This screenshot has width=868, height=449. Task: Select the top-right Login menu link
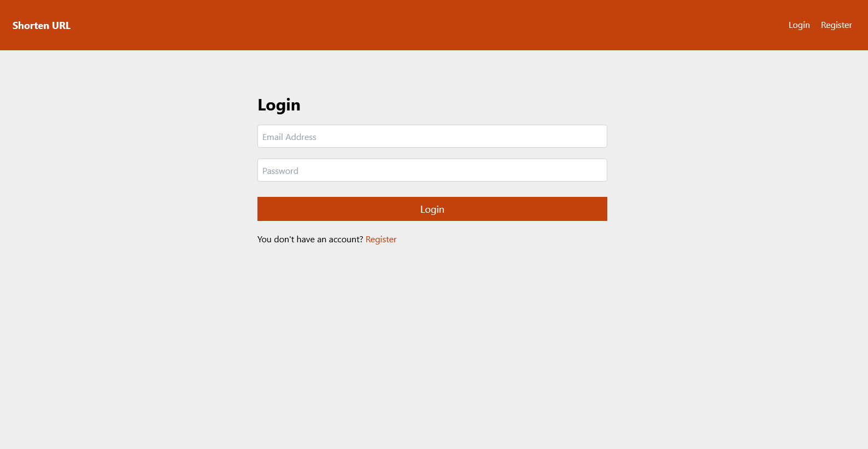coord(799,25)
